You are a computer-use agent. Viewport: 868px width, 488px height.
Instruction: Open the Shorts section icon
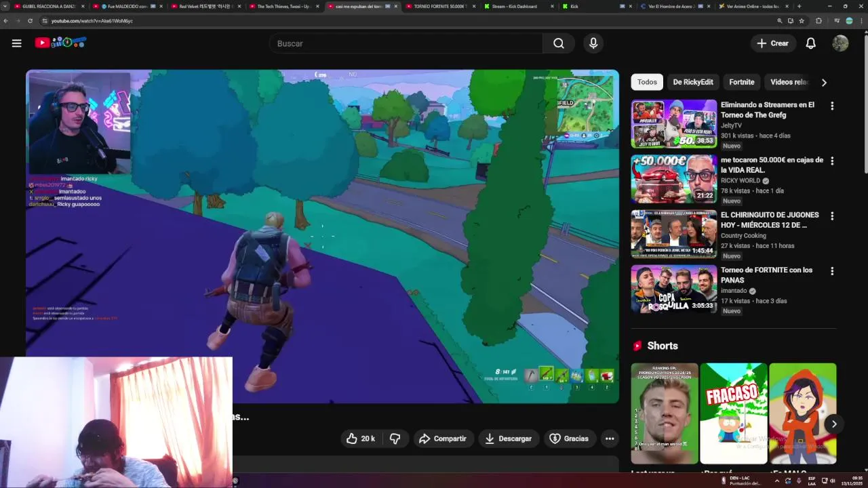[637, 346]
